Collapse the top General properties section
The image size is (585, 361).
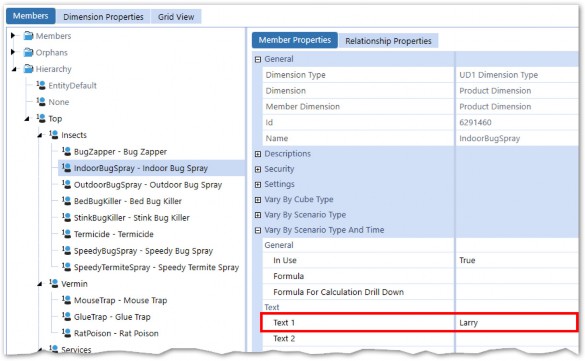point(258,59)
